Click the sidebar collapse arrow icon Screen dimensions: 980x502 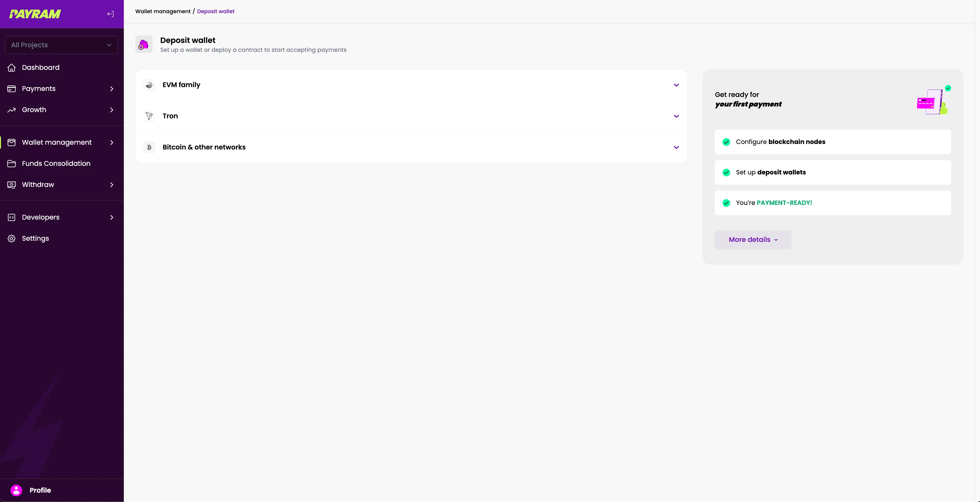point(110,14)
